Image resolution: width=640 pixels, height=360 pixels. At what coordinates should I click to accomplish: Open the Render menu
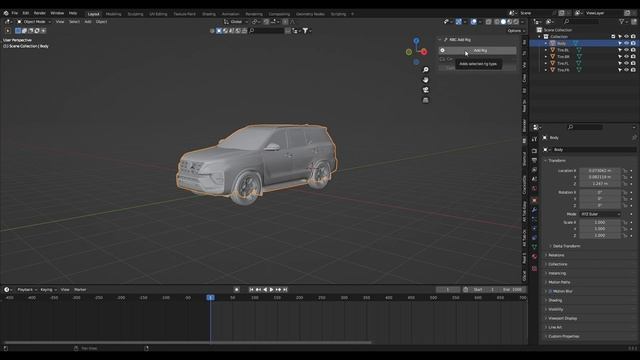coord(40,13)
